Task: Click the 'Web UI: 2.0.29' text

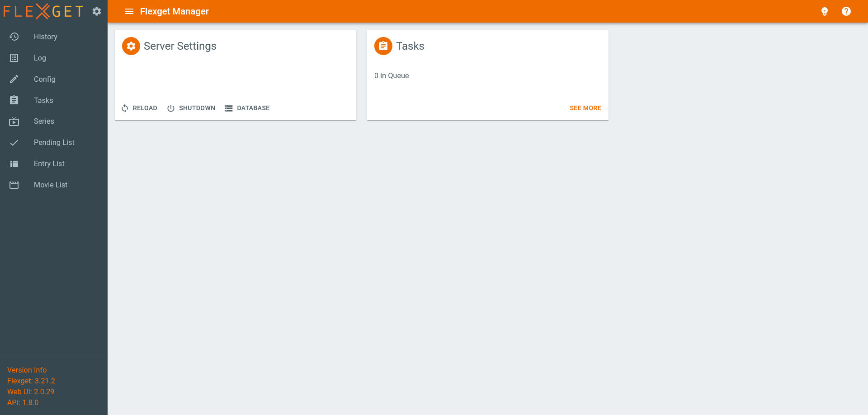Action: coord(31,392)
